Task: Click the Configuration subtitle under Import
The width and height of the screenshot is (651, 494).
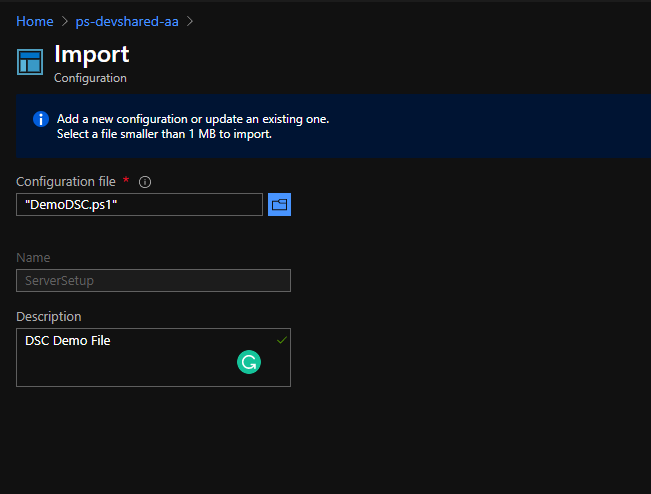Action: point(90,78)
